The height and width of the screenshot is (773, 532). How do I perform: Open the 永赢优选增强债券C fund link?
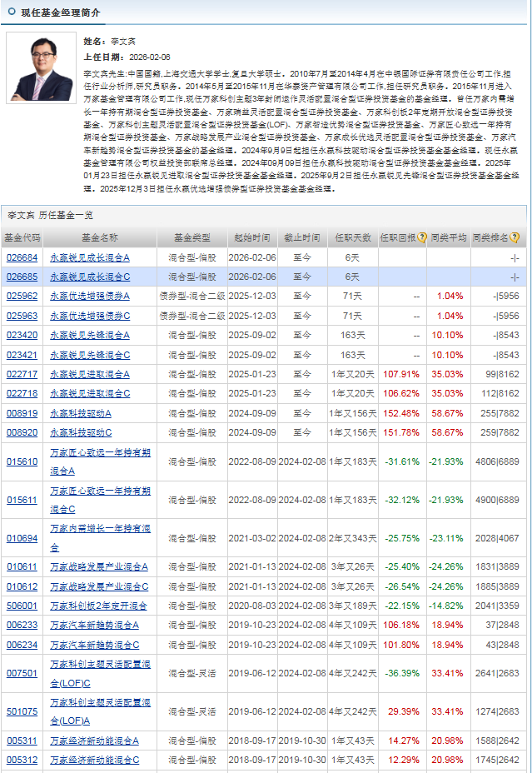tap(90, 316)
